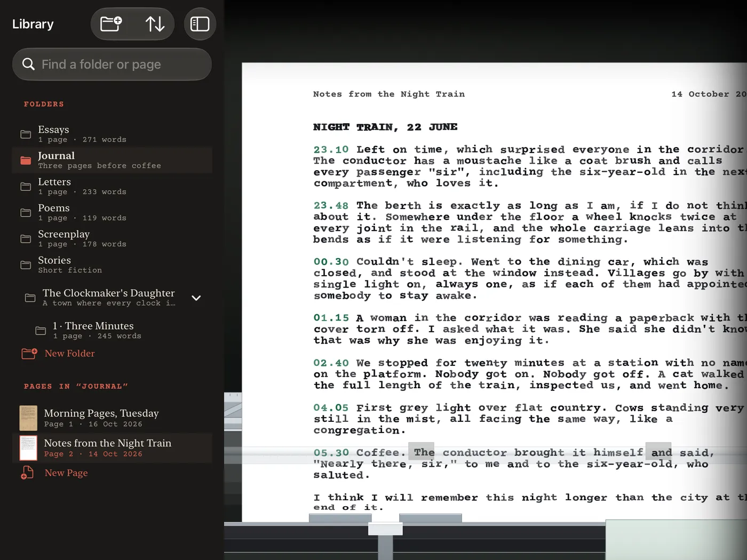
Task: Click the Notes from the Night Train thumbnail
Action: click(x=28, y=448)
